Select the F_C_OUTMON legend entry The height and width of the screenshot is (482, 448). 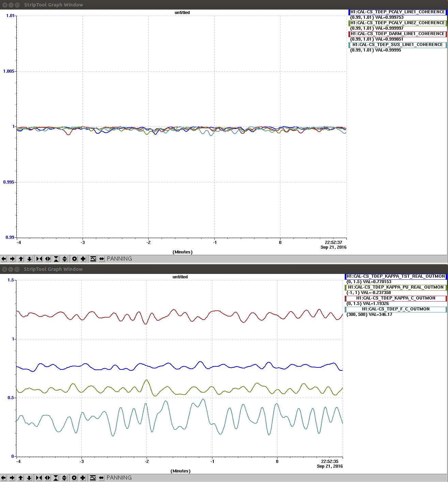click(x=396, y=309)
